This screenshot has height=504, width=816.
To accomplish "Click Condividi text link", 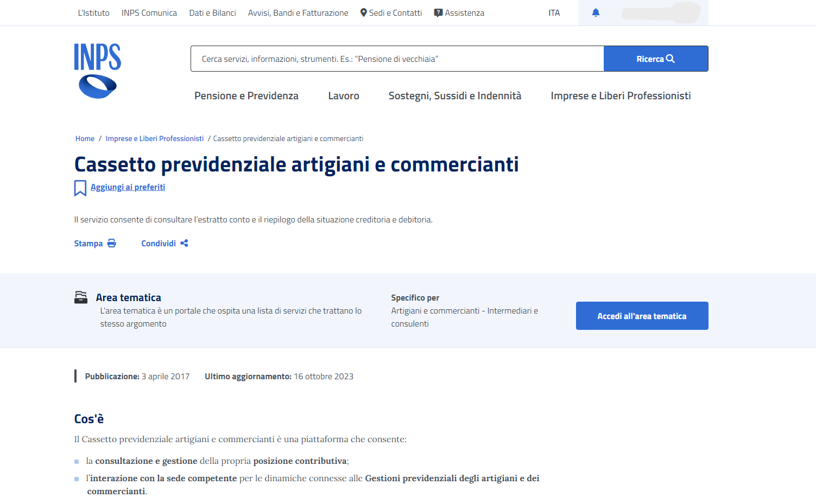I will click(x=159, y=243).
